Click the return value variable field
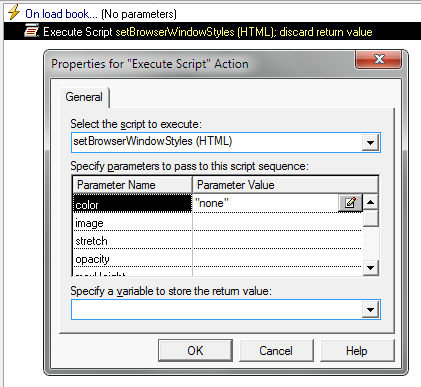The width and height of the screenshot is (421, 387). 226,309
